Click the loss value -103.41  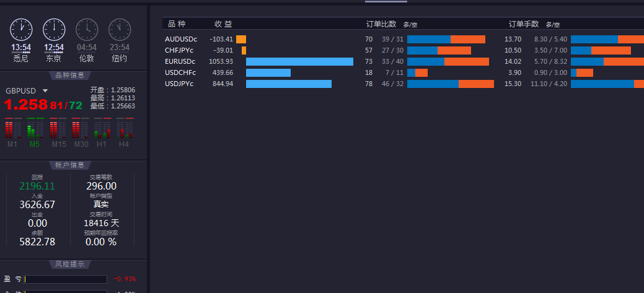pyautogui.click(x=221, y=40)
